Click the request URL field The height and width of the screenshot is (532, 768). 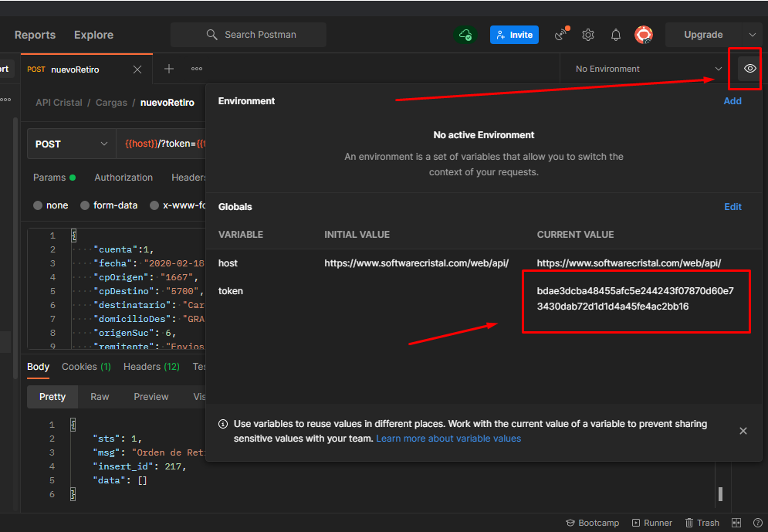tap(161, 144)
